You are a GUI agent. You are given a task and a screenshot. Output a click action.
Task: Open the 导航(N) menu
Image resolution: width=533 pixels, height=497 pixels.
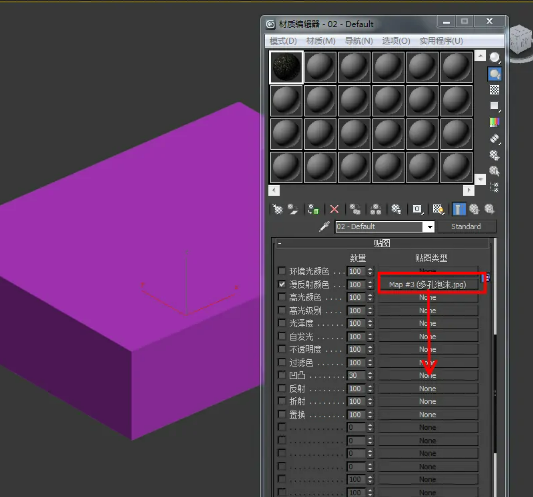pyautogui.click(x=359, y=41)
